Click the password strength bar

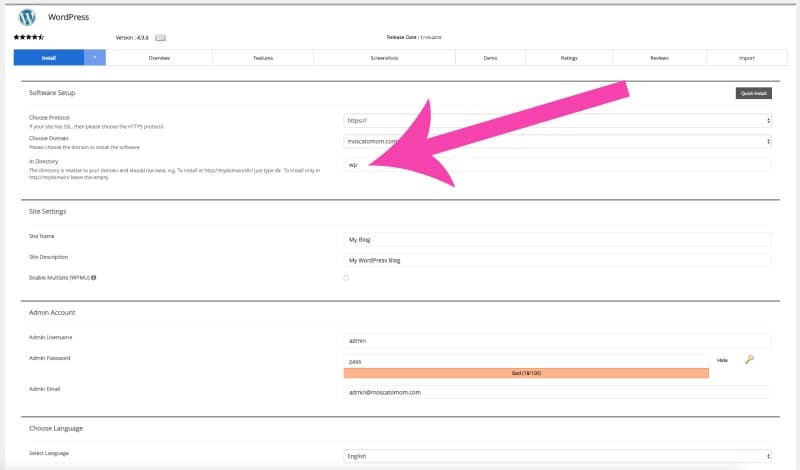[526, 373]
